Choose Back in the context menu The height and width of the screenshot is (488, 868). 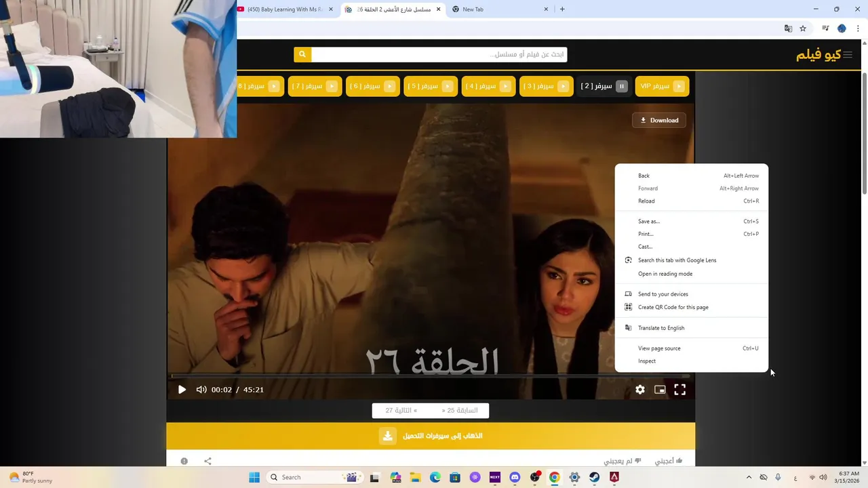[x=692, y=176]
